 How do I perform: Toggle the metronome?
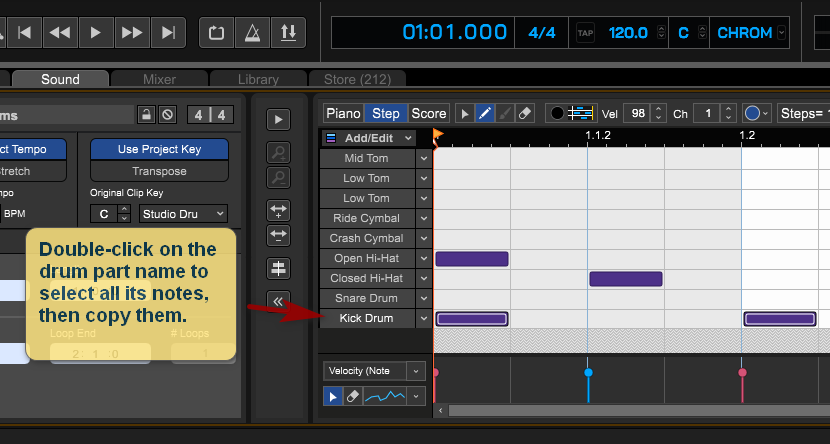pyautogui.click(x=252, y=33)
